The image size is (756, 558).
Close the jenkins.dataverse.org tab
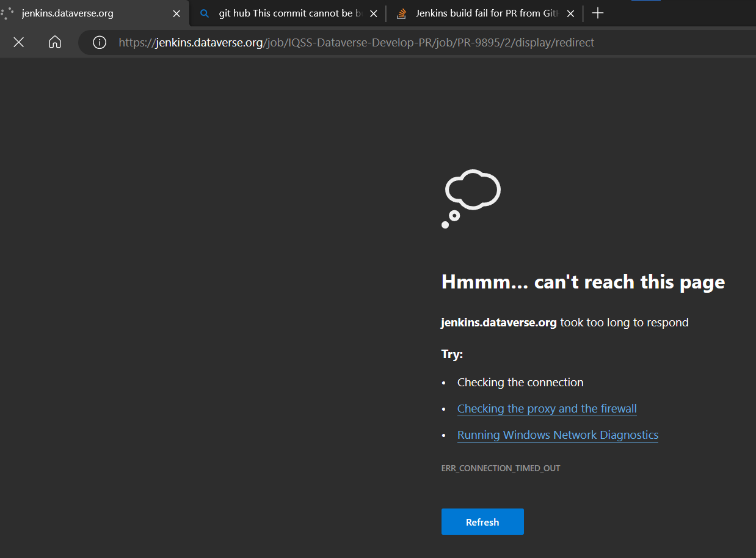click(x=176, y=13)
